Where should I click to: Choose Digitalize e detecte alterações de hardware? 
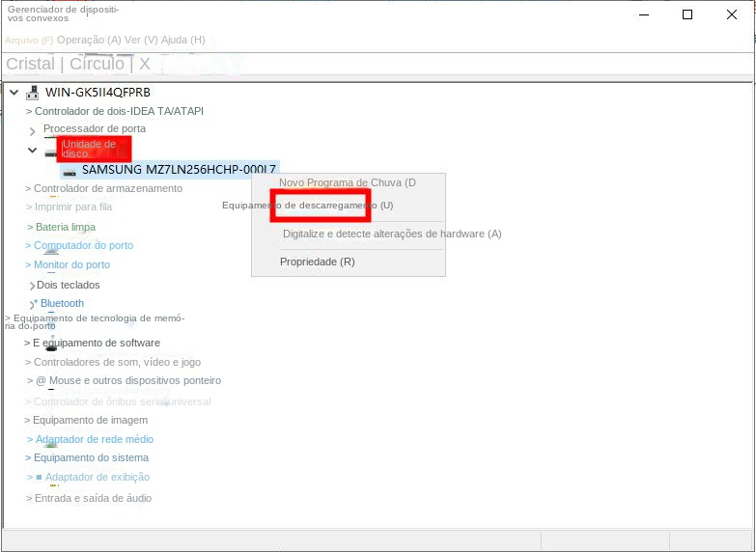click(392, 234)
